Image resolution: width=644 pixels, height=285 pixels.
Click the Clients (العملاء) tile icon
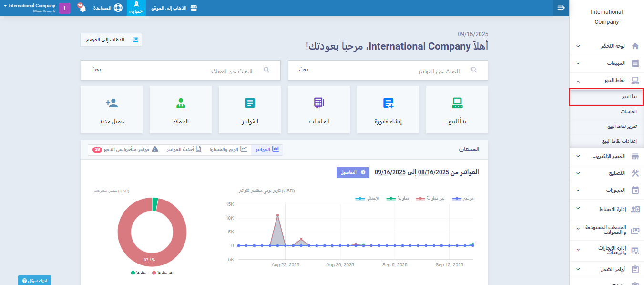click(x=181, y=103)
